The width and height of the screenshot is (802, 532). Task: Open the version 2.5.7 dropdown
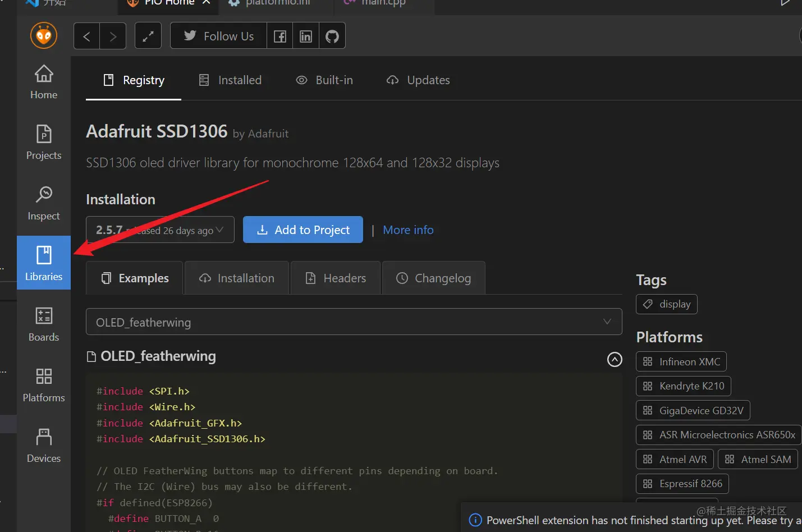click(160, 230)
